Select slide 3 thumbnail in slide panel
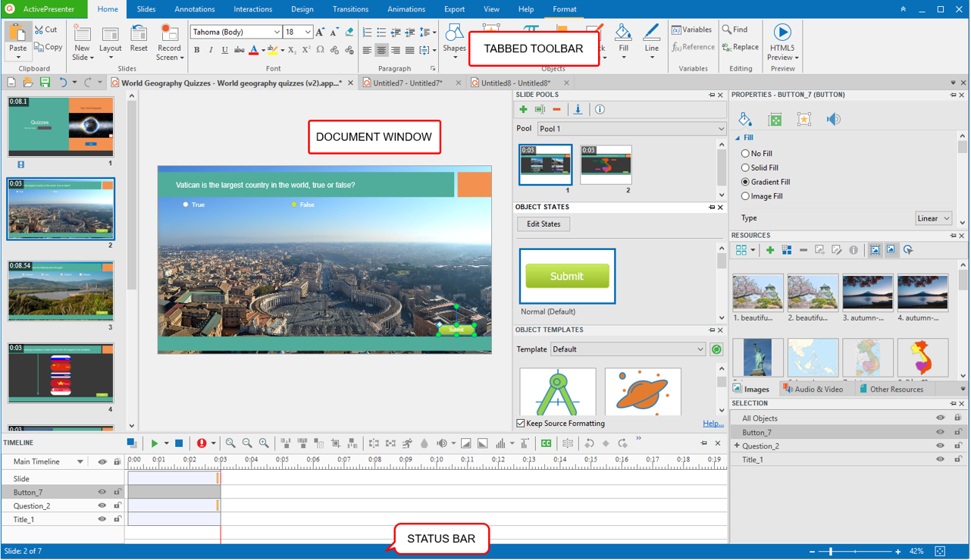 click(61, 292)
